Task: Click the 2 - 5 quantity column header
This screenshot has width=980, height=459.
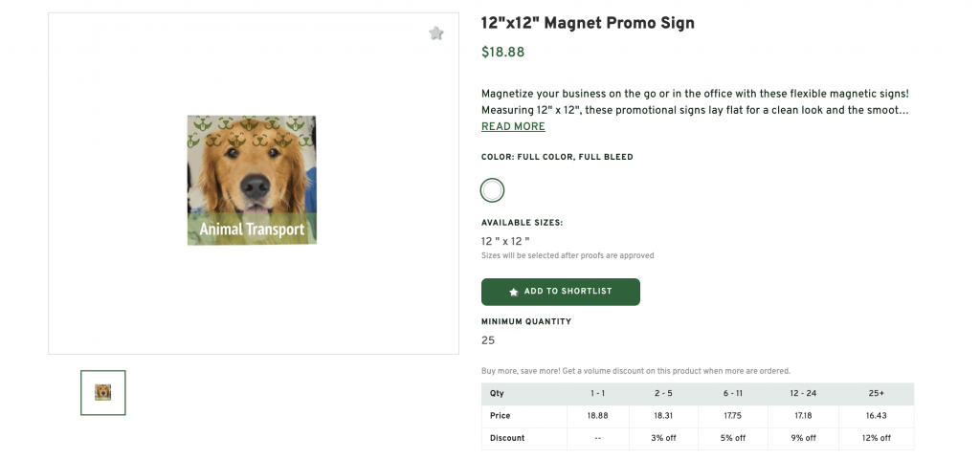Action: 663,394
